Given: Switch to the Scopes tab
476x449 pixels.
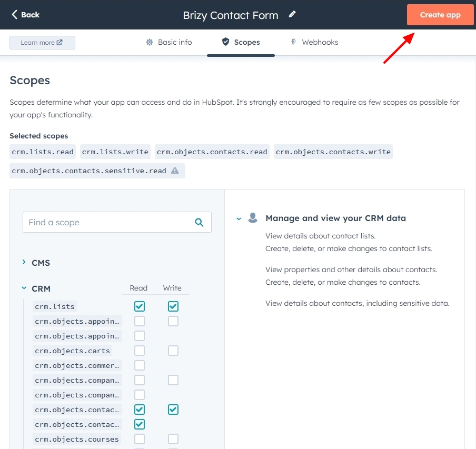Looking at the screenshot, I should tap(241, 42).
